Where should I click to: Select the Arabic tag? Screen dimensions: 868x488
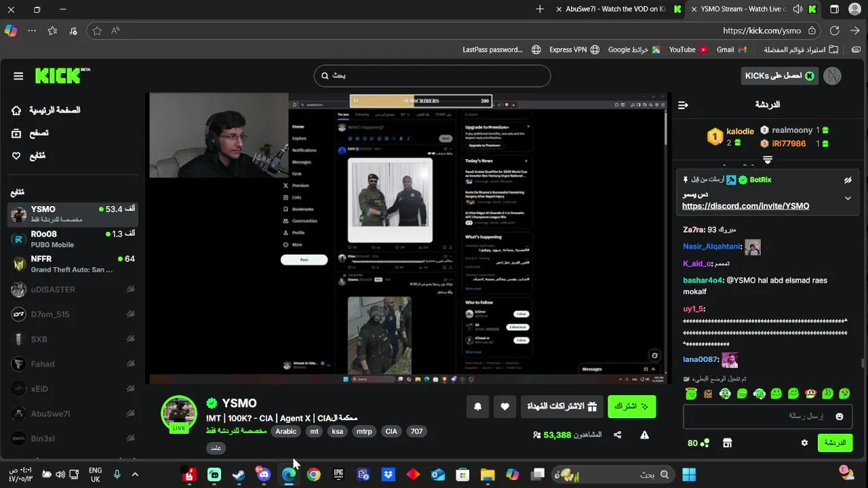(x=285, y=431)
